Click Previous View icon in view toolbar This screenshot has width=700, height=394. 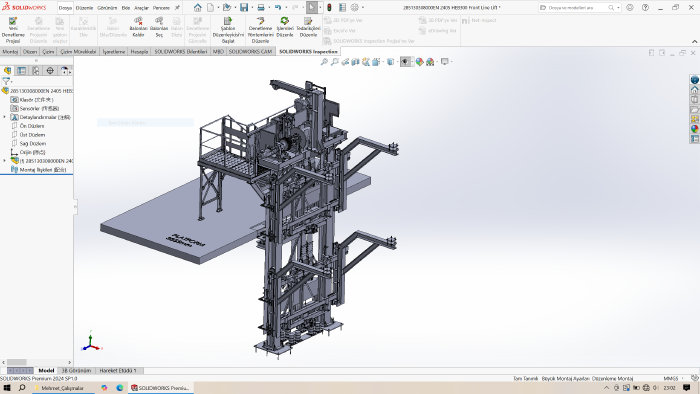(345, 62)
